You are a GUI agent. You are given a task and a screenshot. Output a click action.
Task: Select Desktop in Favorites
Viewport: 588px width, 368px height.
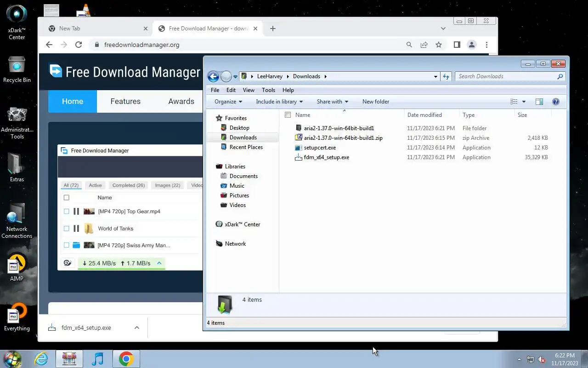click(x=239, y=128)
